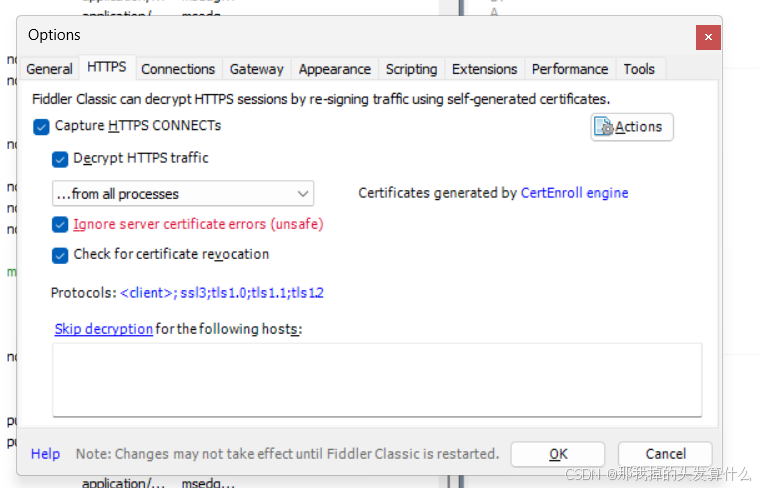Viewport: 759px width, 488px height.
Task: Toggle Check for certificate revocation
Action: (x=60, y=255)
